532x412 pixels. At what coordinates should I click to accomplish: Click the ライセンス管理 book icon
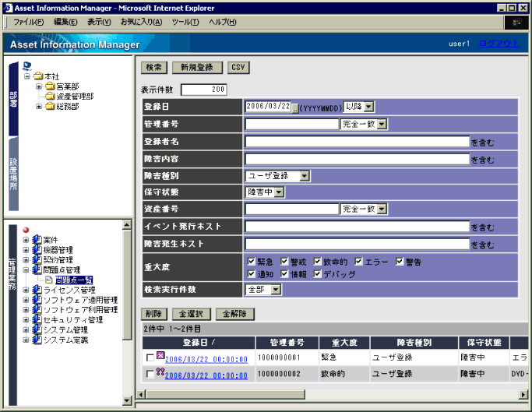click(x=37, y=290)
